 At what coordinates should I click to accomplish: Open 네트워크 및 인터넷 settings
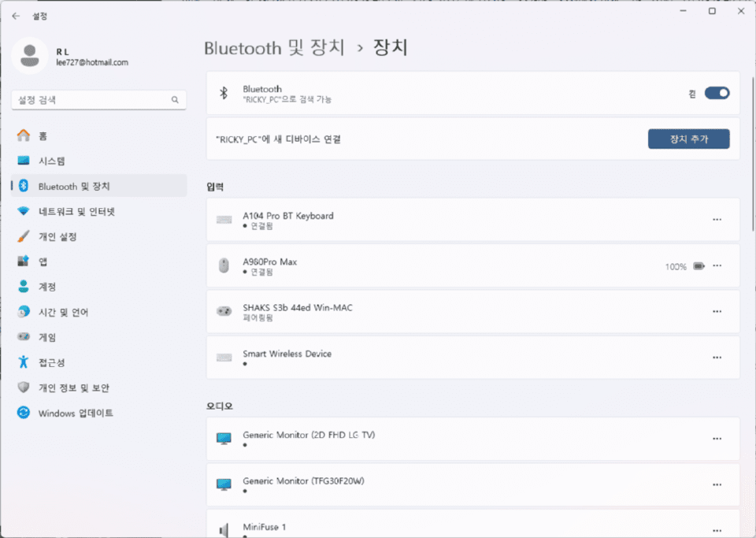click(x=99, y=211)
